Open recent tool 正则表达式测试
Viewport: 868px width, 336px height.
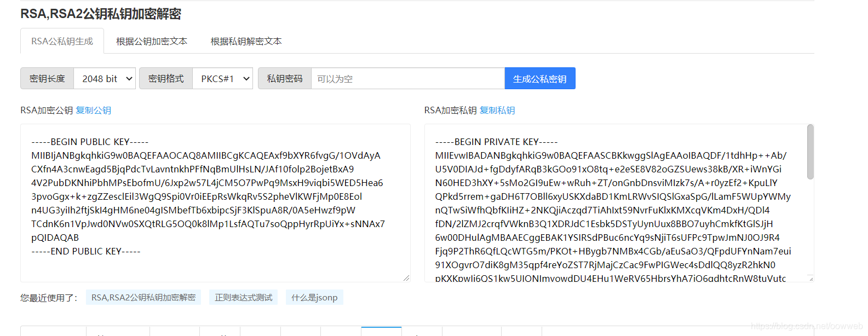coord(244,297)
